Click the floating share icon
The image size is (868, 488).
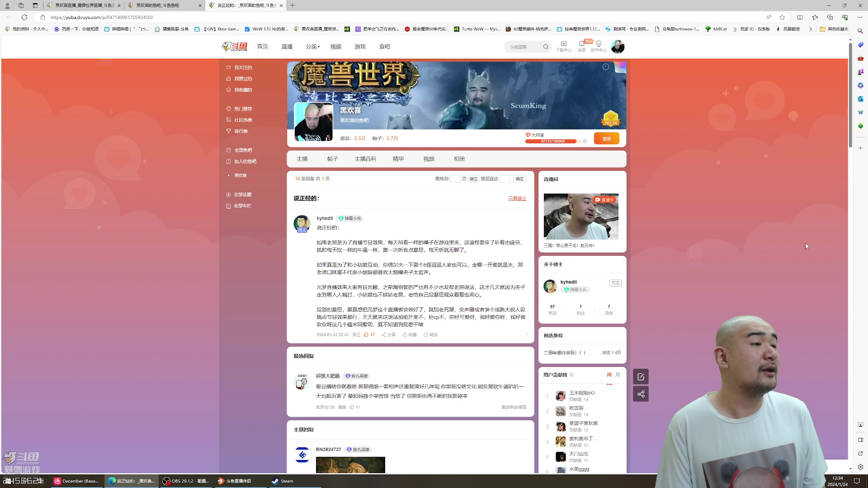click(x=641, y=394)
